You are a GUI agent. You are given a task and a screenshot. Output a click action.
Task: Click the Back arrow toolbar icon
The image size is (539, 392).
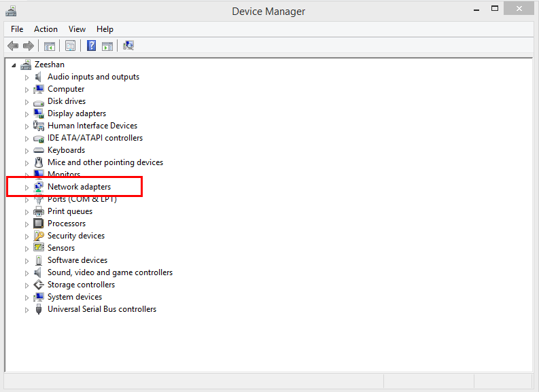tap(12, 46)
